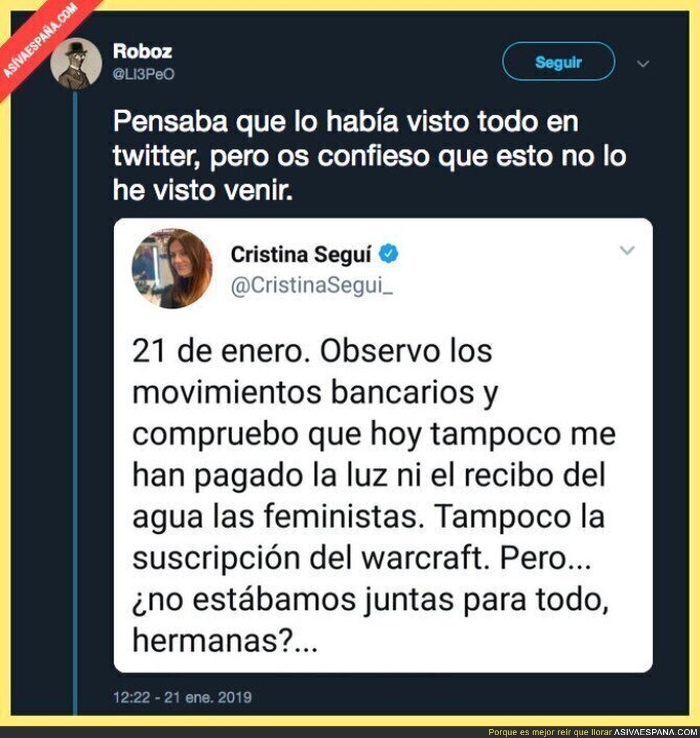The height and width of the screenshot is (738, 700).
Task: Open the quoted tweet card from Cristina Seguí
Action: 383,445
